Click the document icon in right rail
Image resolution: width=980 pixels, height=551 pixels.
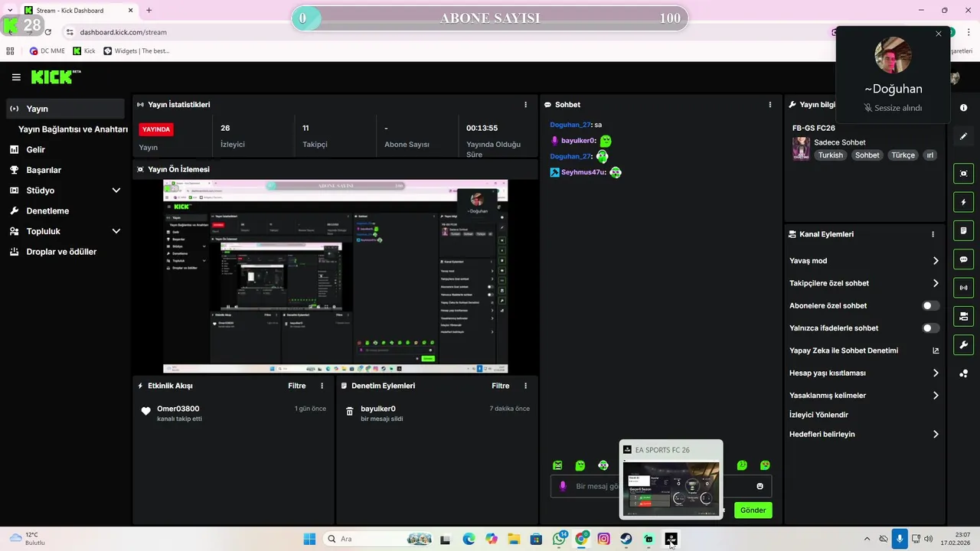[963, 231]
